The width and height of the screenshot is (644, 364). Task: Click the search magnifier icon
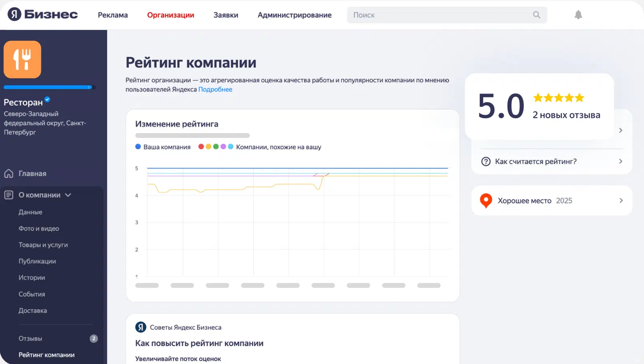click(537, 15)
